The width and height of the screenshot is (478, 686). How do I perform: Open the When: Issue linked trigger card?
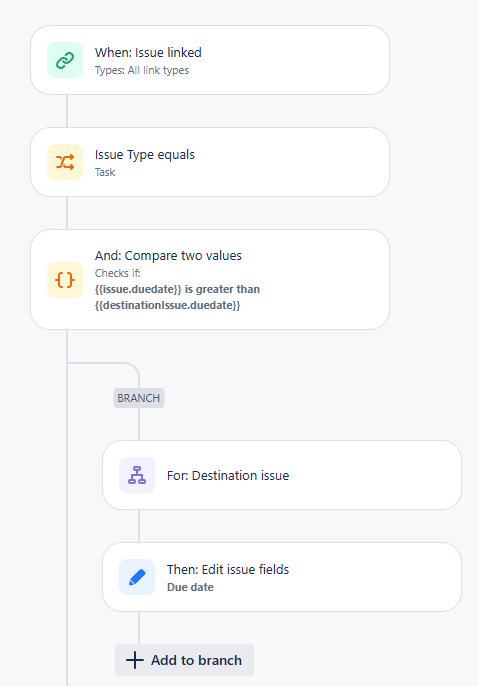point(210,60)
